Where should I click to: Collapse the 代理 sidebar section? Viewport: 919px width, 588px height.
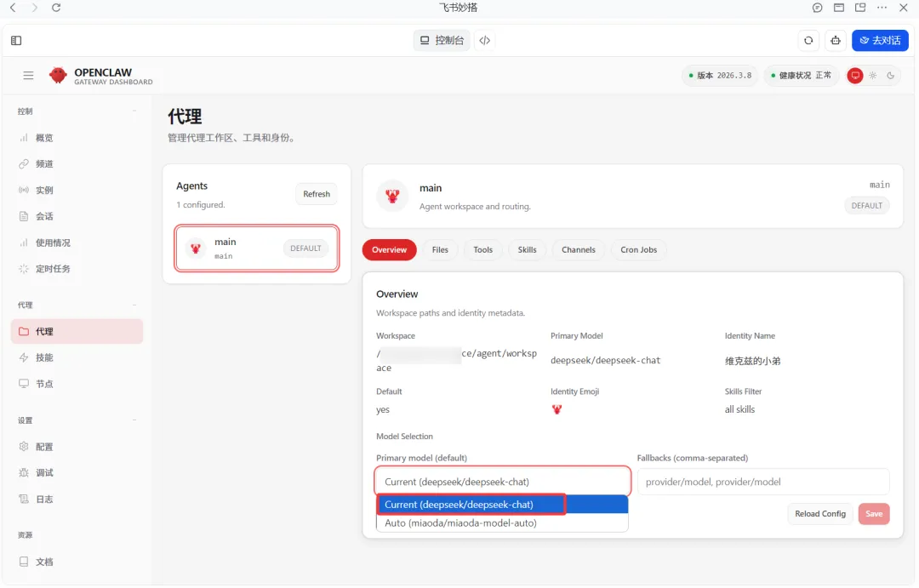134,305
